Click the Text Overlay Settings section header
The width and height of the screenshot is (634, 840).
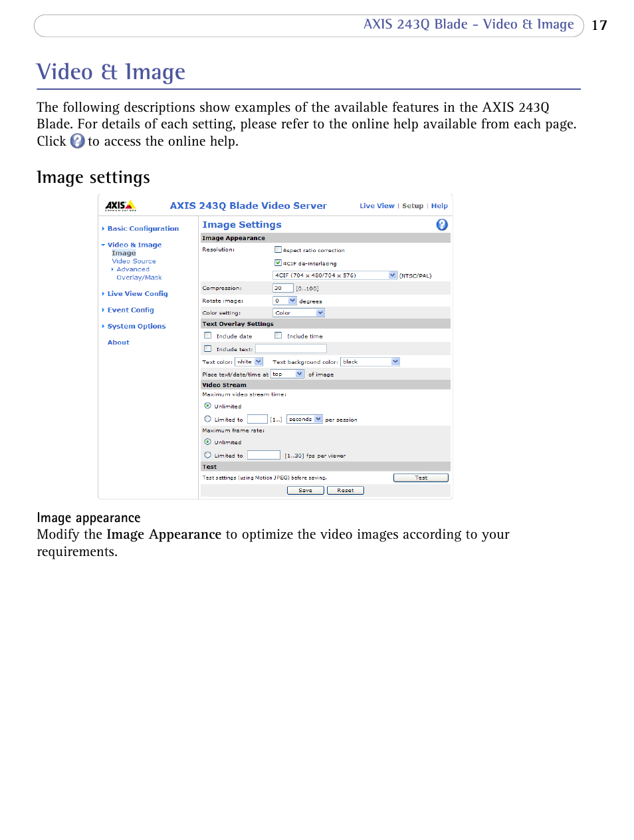pyautogui.click(x=326, y=324)
